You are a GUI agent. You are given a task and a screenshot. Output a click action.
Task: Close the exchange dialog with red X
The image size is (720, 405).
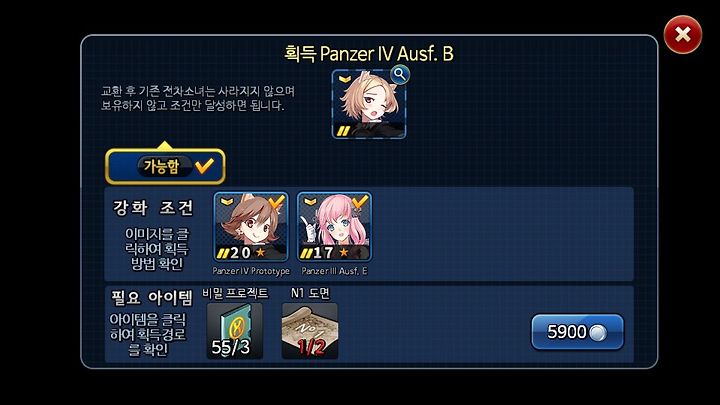(x=683, y=34)
